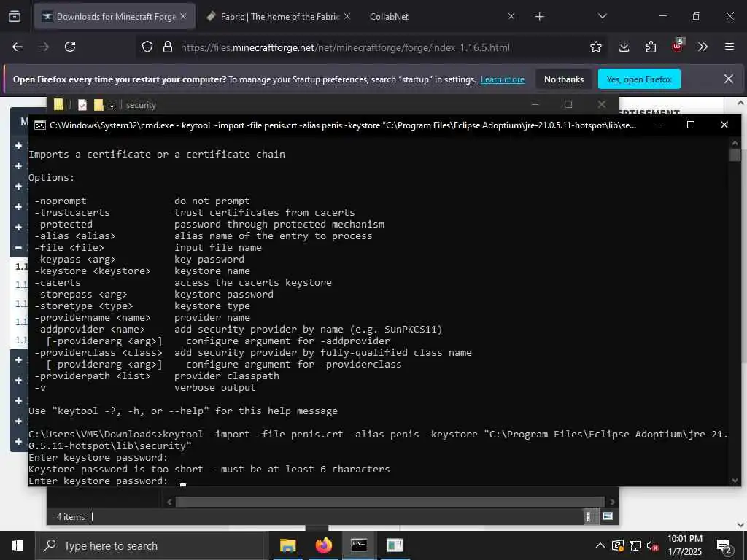This screenshot has height=560, width=747.
Task: Open the Firefox extensions puzzle icon
Action: tap(651, 47)
